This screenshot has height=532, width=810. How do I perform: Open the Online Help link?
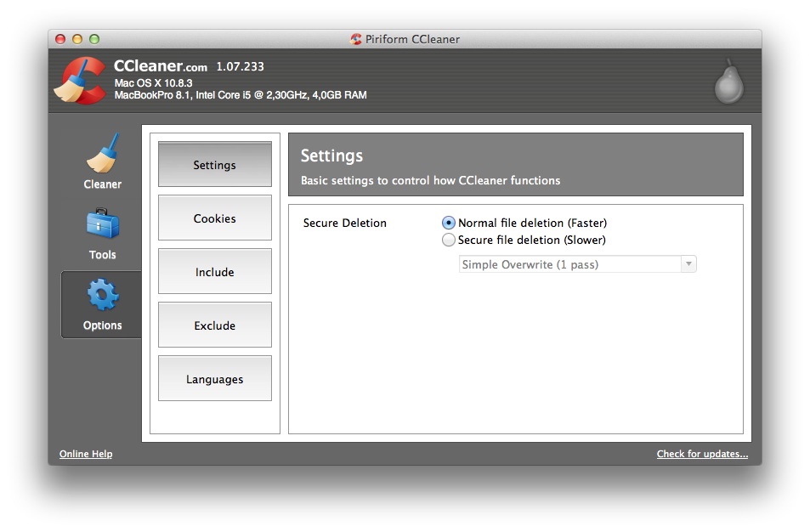tap(86, 454)
